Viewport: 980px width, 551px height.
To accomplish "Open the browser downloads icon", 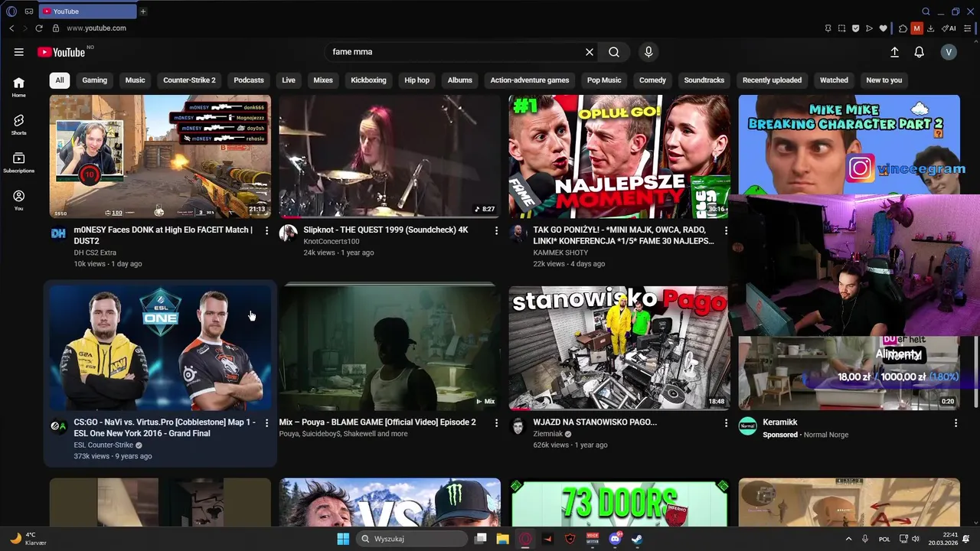I will click(930, 28).
